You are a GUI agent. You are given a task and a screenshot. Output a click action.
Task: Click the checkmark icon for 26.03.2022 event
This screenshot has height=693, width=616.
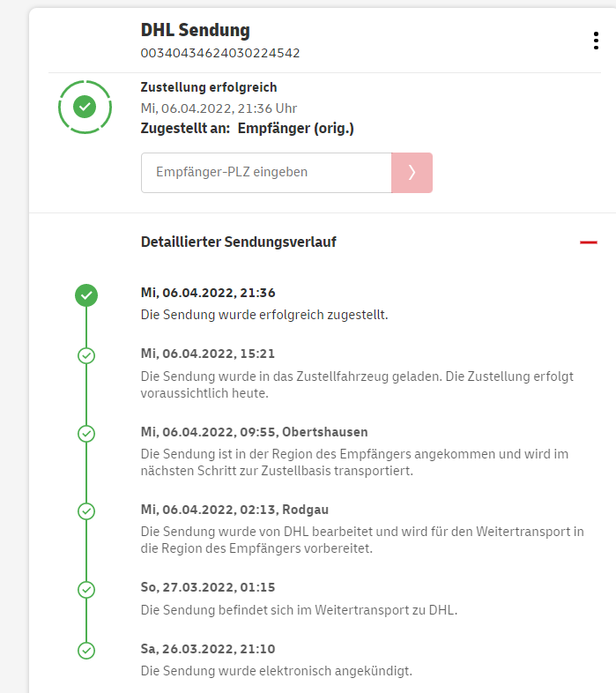(86, 651)
